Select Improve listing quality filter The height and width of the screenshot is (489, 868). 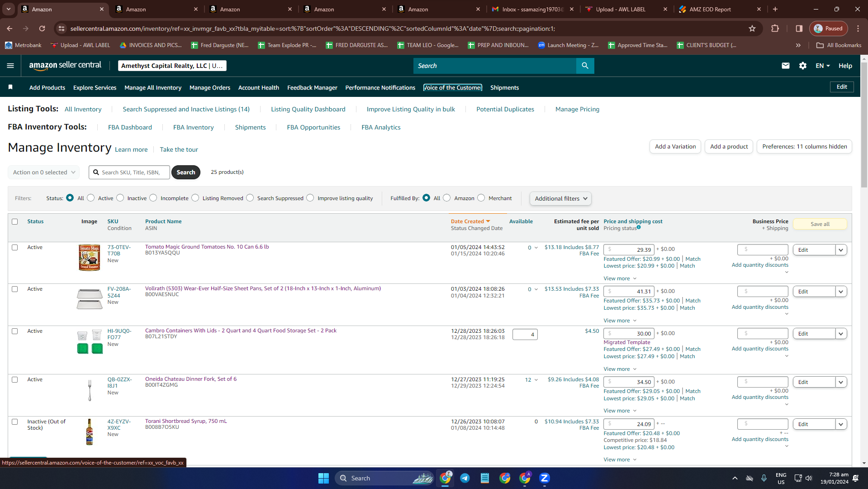point(310,198)
